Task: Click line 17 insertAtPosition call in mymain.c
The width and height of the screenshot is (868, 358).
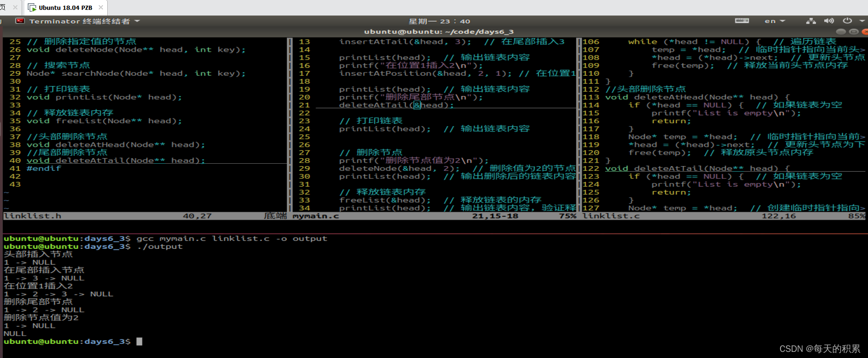Action: point(426,73)
